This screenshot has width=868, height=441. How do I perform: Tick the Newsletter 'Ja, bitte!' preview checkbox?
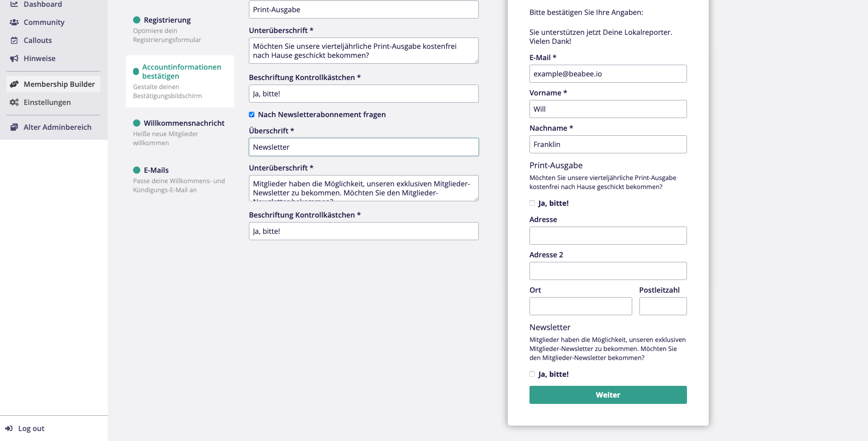(x=532, y=374)
